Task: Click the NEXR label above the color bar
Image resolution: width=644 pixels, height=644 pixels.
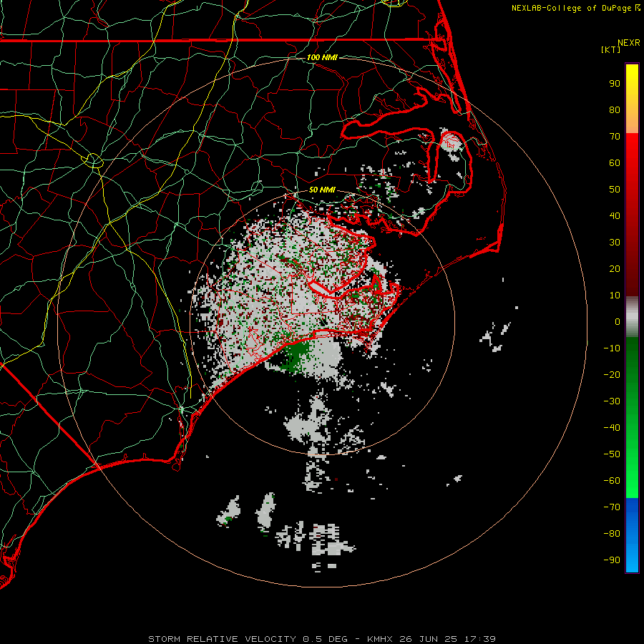Action: click(x=629, y=43)
